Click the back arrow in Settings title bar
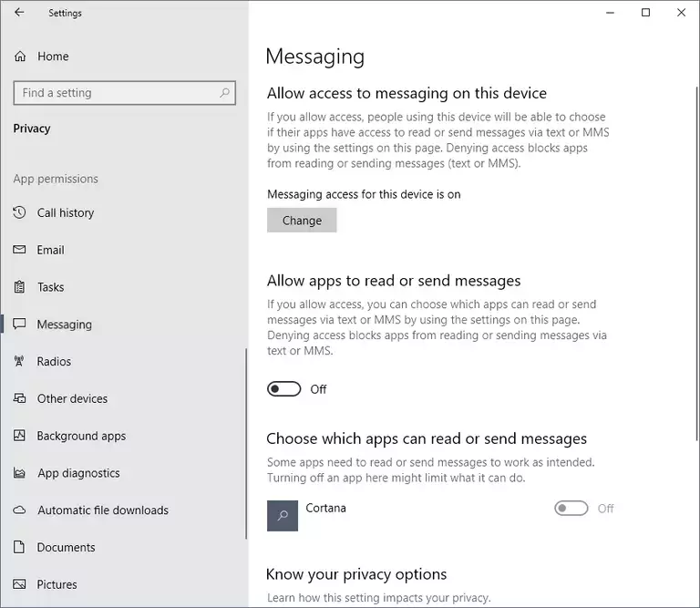The width and height of the screenshot is (700, 608). [19, 13]
